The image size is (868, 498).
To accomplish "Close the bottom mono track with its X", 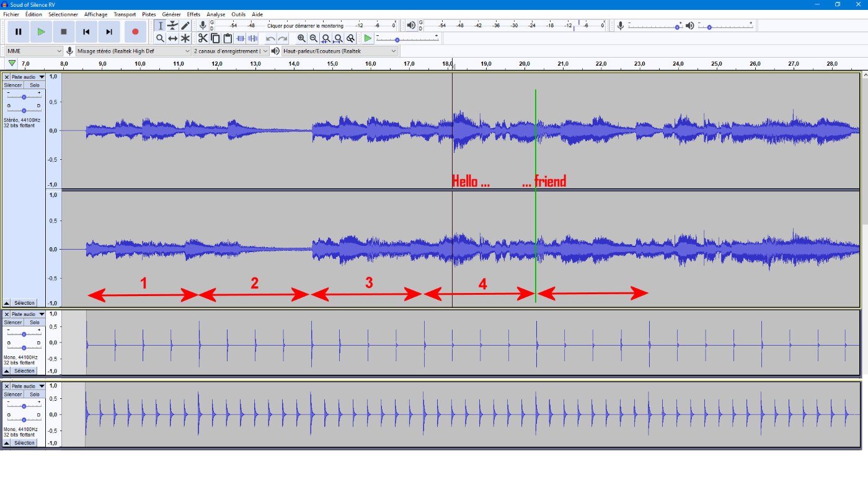I will click(x=7, y=387).
